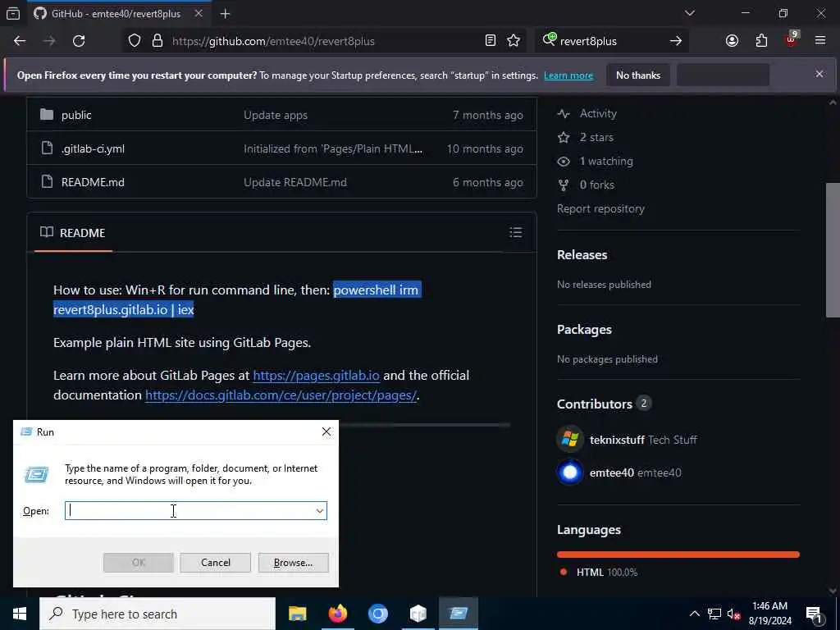The image size is (840, 630).
Task: Bookmark this page with the star icon
Action: click(514, 41)
